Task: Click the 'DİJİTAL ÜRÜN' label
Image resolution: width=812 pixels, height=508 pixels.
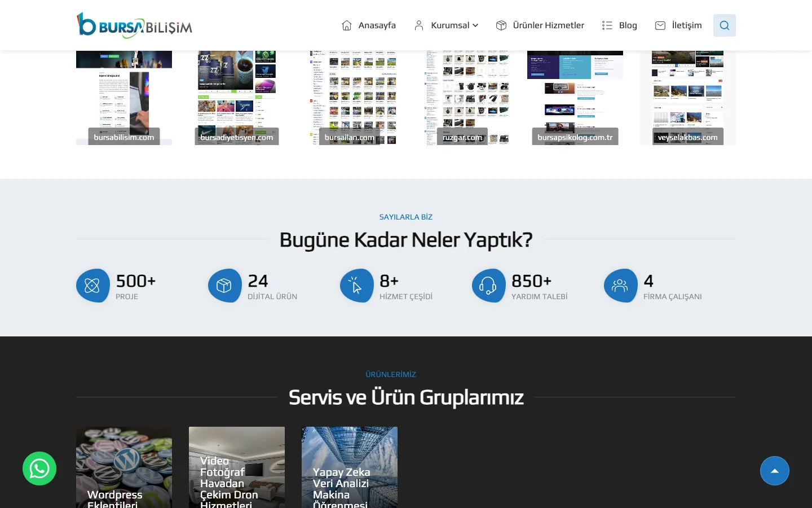Action: coord(272,296)
